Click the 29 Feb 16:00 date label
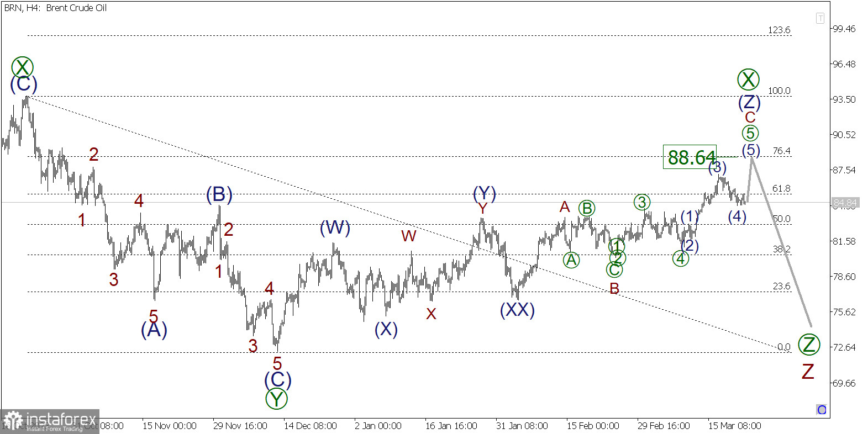The width and height of the screenshot is (868, 434). point(664,426)
